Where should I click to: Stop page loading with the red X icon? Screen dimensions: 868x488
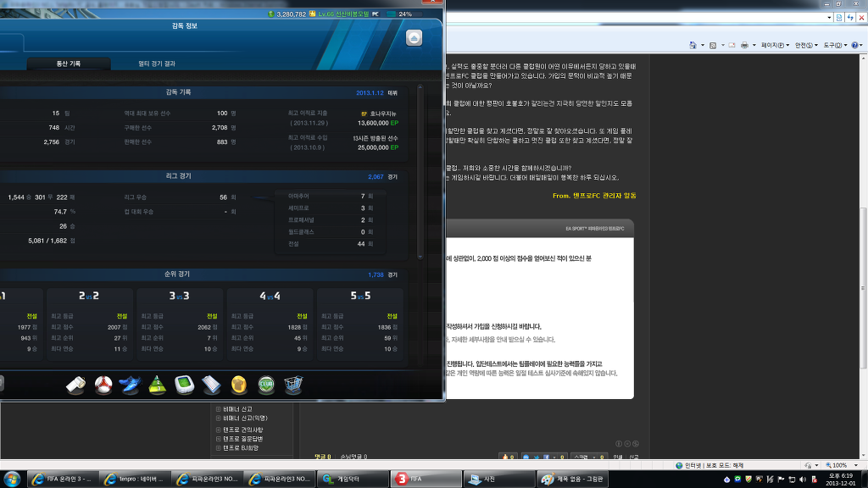tap(861, 18)
